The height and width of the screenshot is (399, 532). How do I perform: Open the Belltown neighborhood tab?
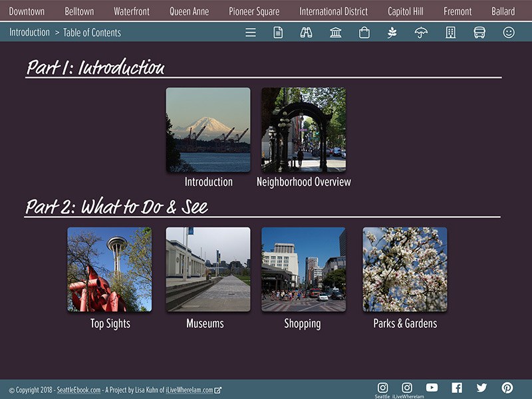tap(79, 11)
